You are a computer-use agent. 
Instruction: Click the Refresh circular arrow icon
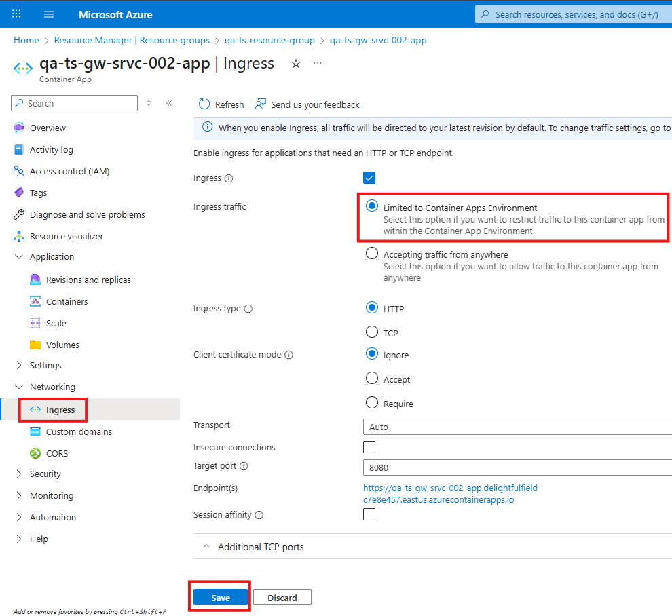point(204,104)
